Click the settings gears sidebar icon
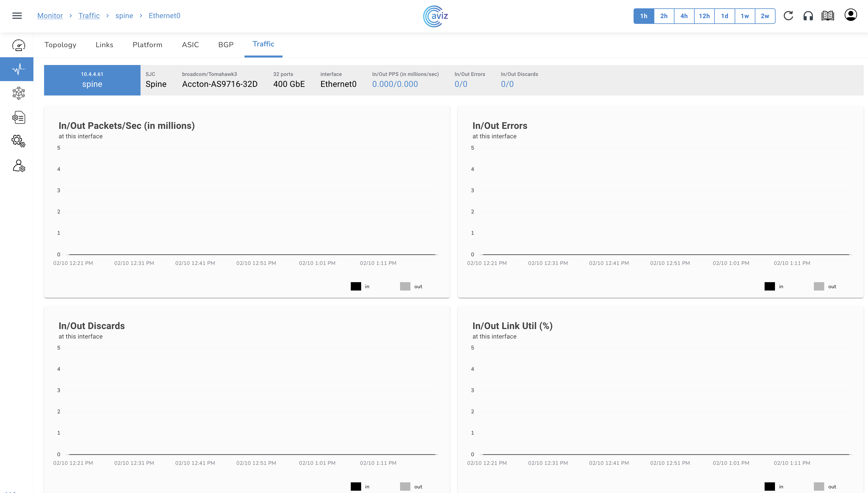The image size is (868, 493). (18, 141)
